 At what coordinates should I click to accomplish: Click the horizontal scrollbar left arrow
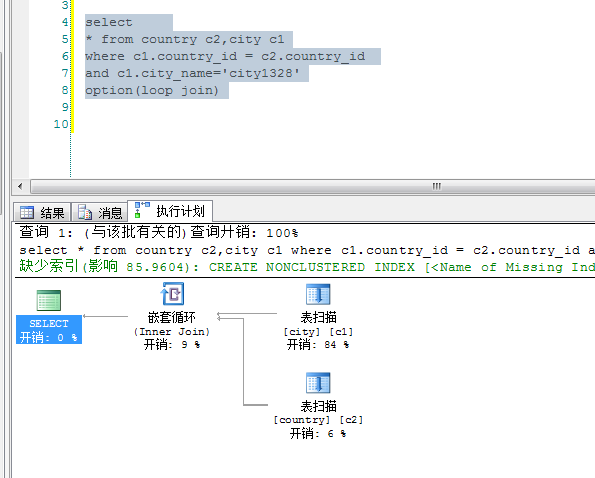point(20,186)
